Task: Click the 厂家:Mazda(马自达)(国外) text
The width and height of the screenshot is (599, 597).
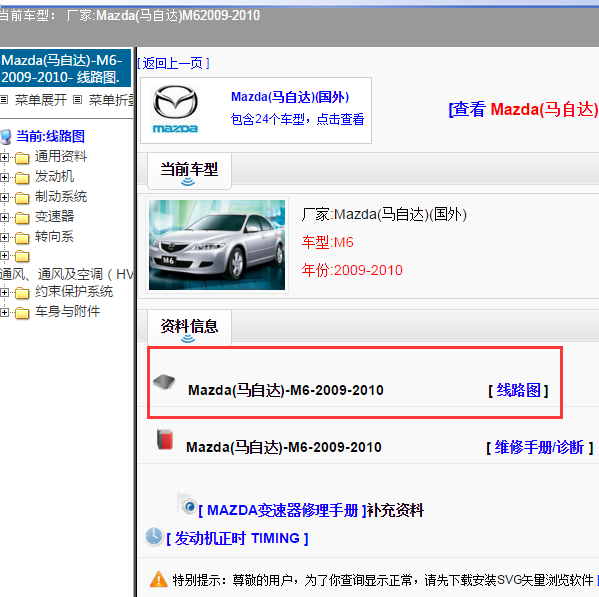Action: point(384,215)
